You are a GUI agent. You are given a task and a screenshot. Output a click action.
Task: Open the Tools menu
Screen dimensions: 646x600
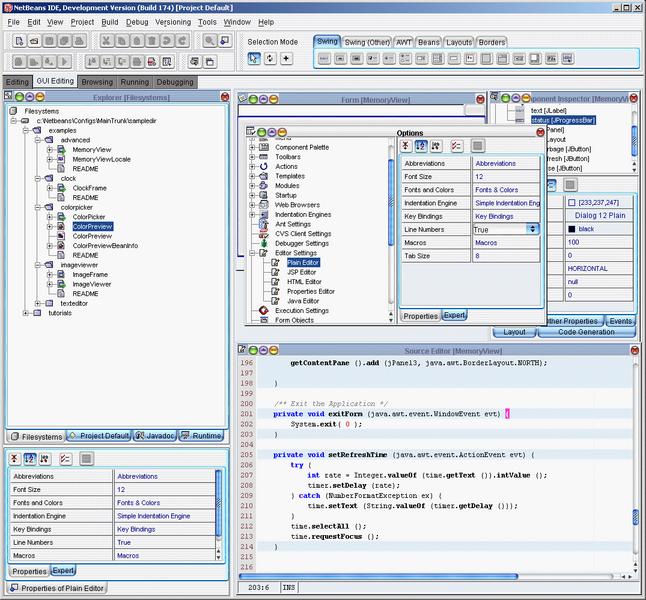(x=207, y=22)
